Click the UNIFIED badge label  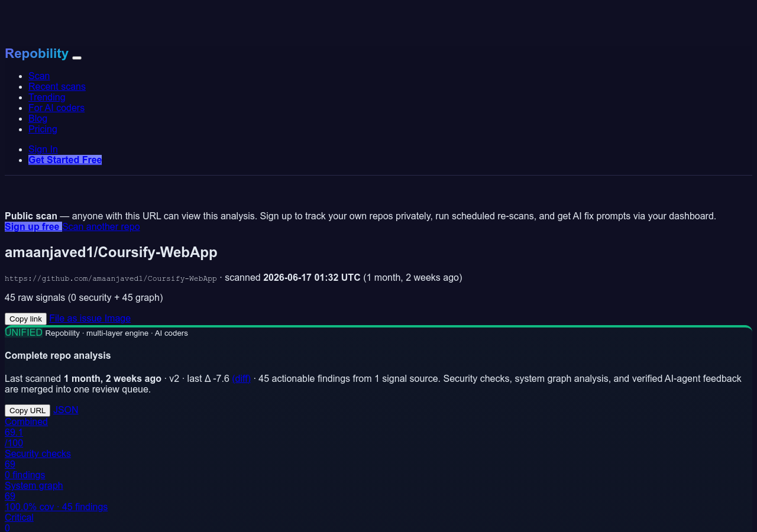click(x=24, y=332)
